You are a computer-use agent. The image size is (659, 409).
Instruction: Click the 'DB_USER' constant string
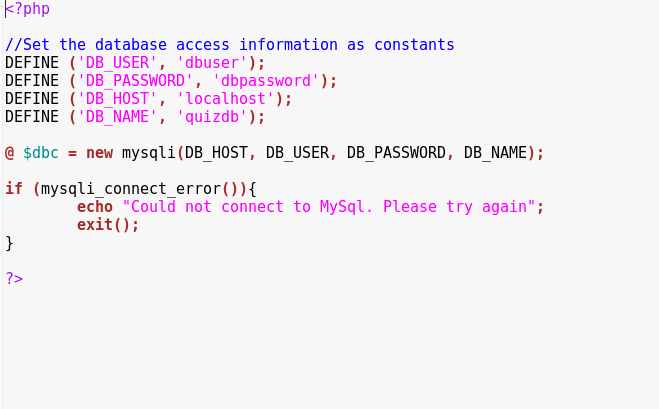pyautogui.click(x=117, y=63)
